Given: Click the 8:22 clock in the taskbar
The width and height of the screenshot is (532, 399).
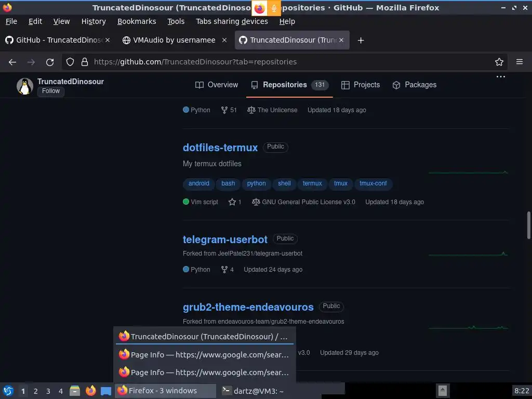Looking at the screenshot, I should (x=522, y=391).
